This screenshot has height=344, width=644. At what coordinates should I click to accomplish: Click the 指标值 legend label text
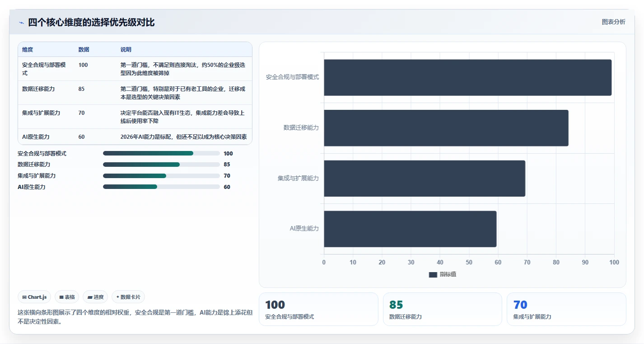(448, 274)
